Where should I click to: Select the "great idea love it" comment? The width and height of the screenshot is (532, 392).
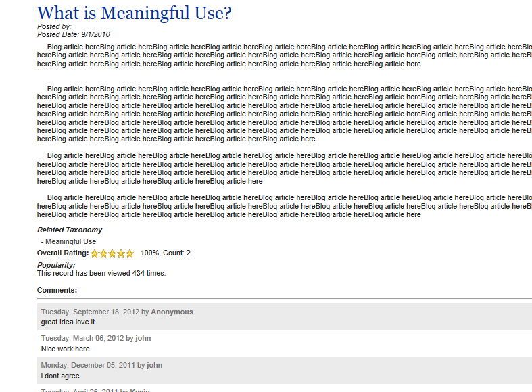click(68, 322)
